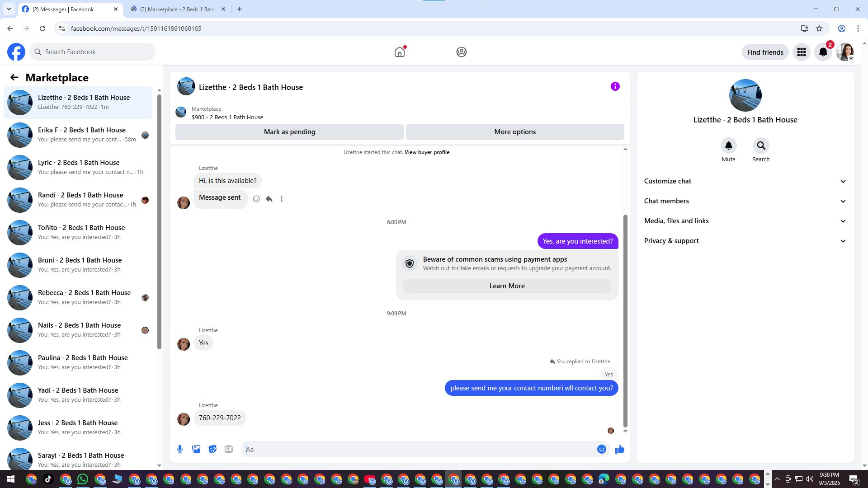Show hidden system tray icons
Image resolution: width=868 pixels, height=488 pixels.
point(777,479)
